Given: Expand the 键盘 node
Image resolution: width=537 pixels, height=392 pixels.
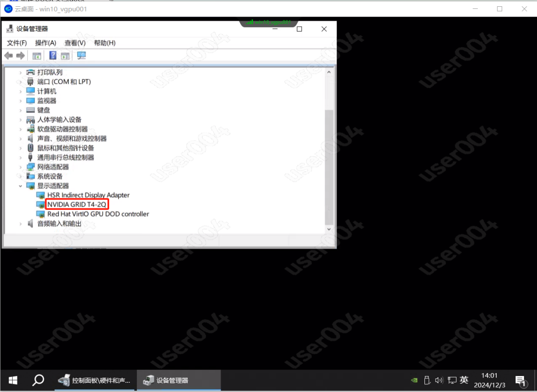Looking at the screenshot, I should pos(20,110).
